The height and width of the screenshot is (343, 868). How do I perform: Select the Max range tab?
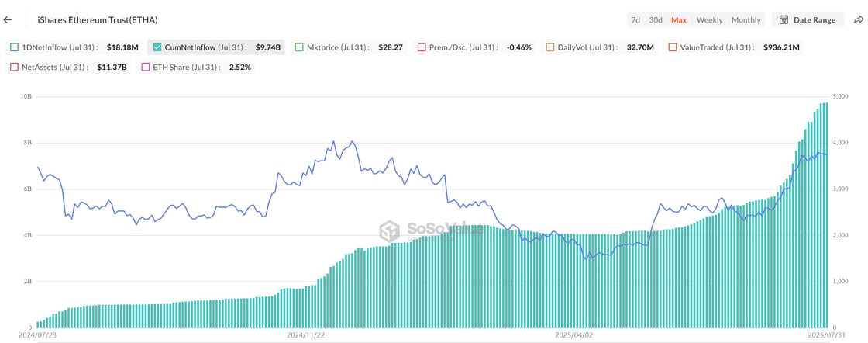click(x=679, y=20)
